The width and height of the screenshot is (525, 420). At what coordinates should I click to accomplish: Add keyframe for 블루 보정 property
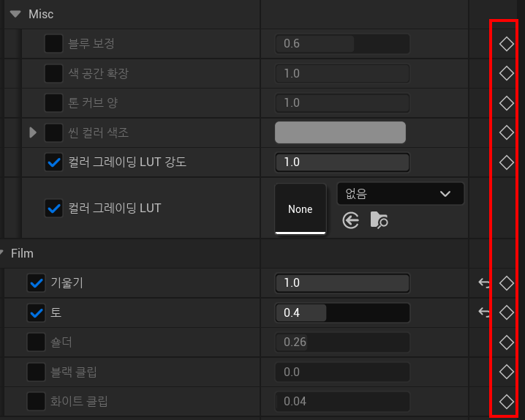click(x=506, y=44)
